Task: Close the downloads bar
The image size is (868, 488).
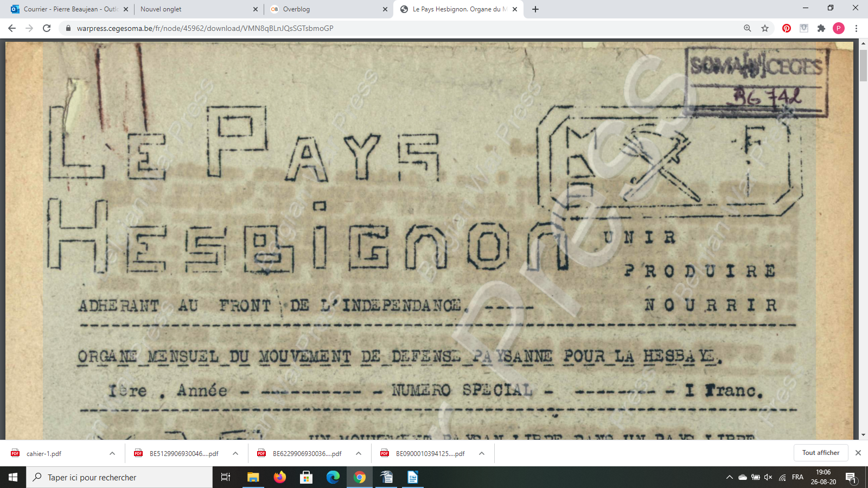Action: [x=858, y=453]
